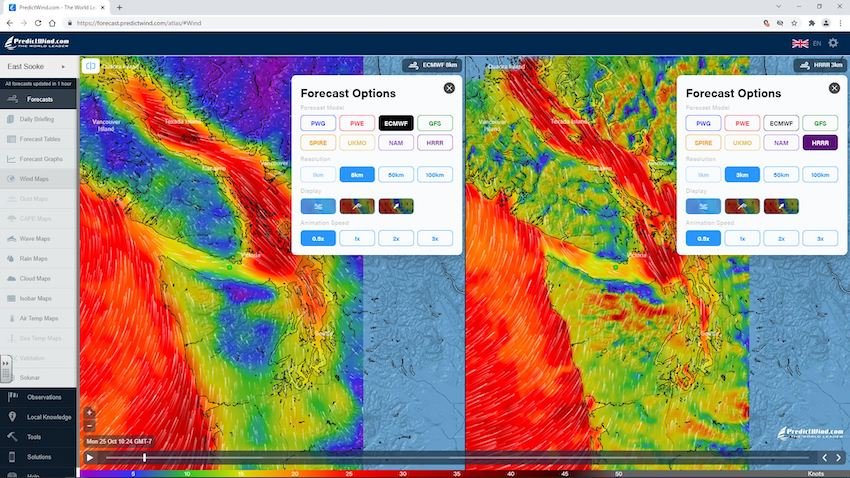Change language via UK flag
Screen dimensions: 850x478
800,43
